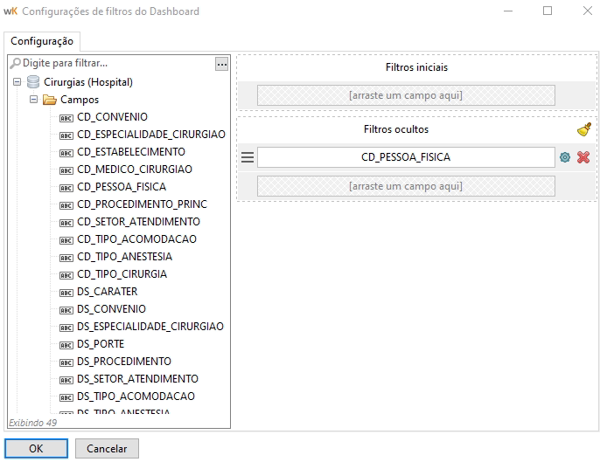Select field DS_CONVENIO
The height and width of the screenshot is (467, 602).
tap(111, 309)
